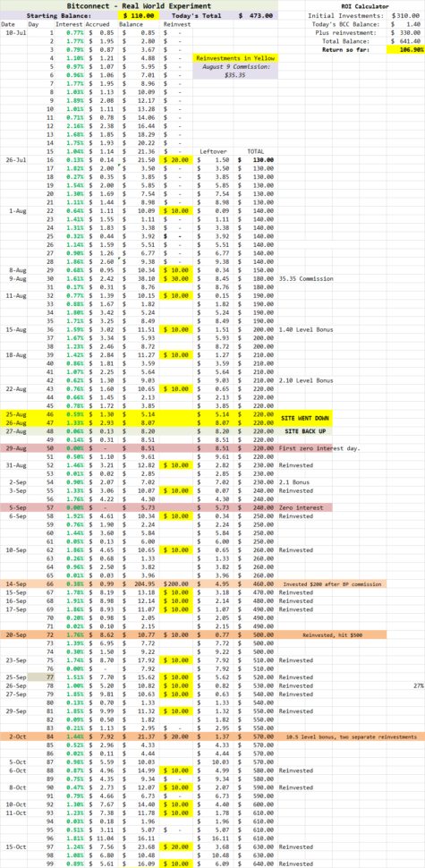Click the 'August 9 Commission: $35.35' note box
The width and height of the screenshot is (425, 868).
click(x=235, y=71)
